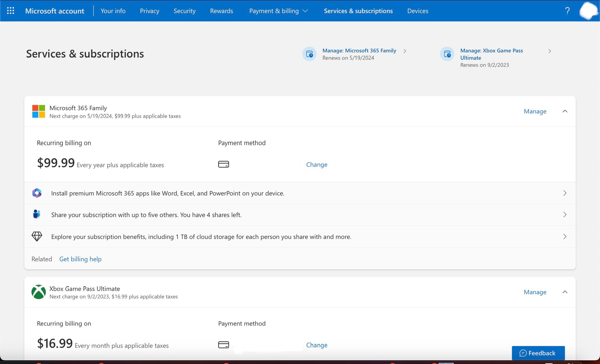Go to the Devices tab
Viewport: 600px width, 364px height.
[418, 11]
